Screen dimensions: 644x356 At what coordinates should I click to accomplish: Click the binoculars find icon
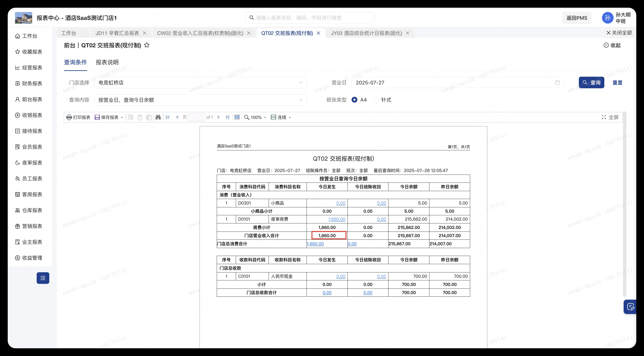[158, 117]
